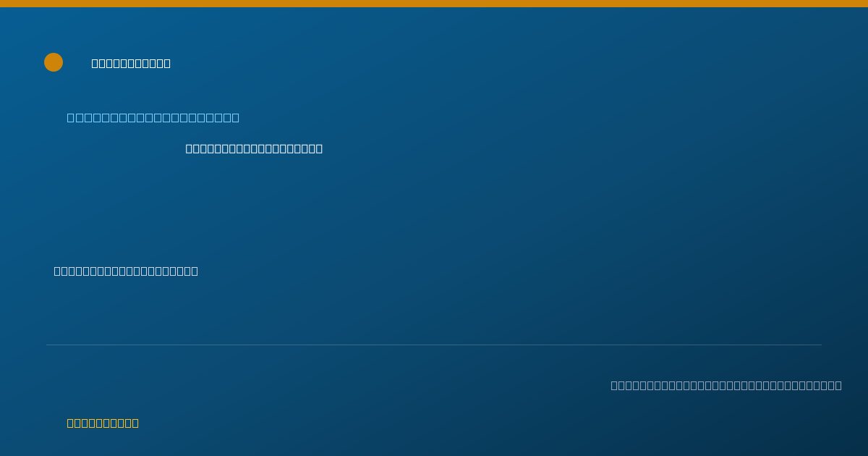Click the thin horizontal divider line
Screen dimensions: 868x456
tap(434, 345)
